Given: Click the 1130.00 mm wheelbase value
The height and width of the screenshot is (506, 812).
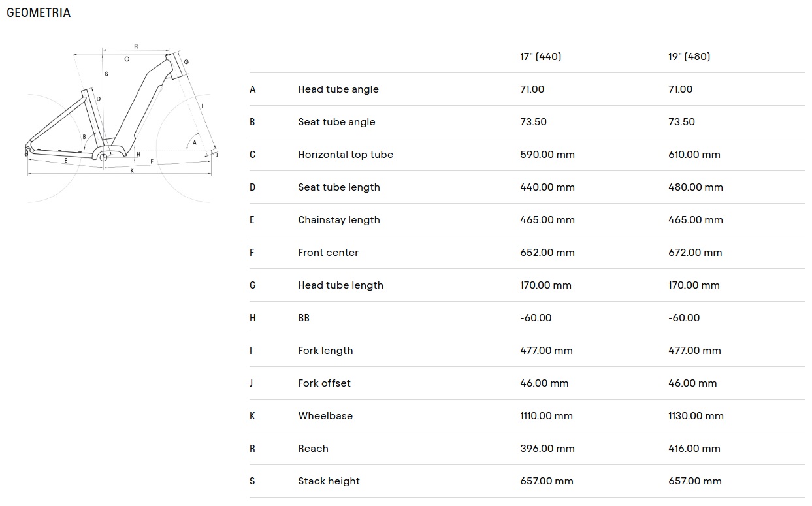Looking at the screenshot, I should (696, 416).
